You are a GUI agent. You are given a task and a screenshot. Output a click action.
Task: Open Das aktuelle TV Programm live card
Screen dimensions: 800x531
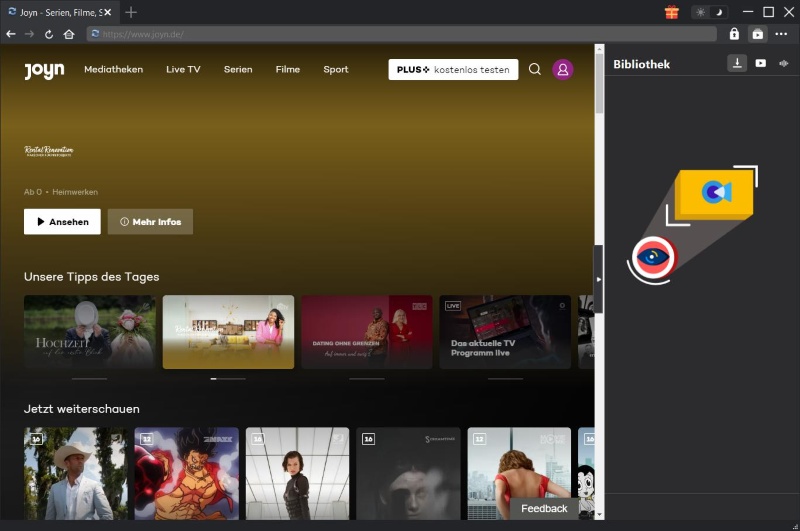click(x=505, y=332)
